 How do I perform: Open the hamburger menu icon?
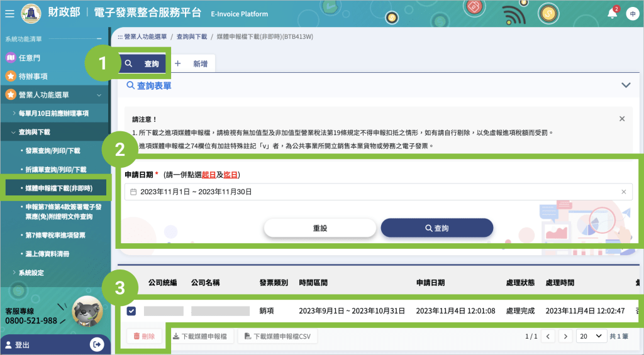(9, 13)
